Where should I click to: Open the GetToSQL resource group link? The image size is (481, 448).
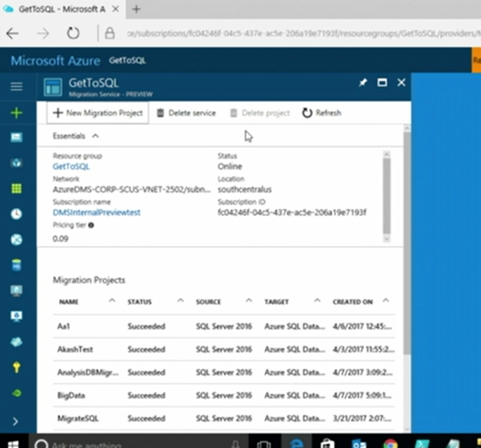pos(71,167)
